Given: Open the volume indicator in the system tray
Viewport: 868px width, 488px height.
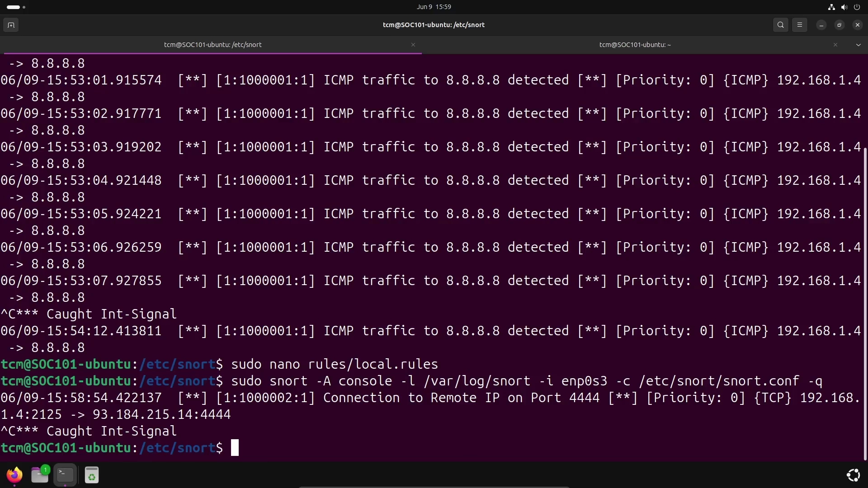Looking at the screenshot, I should click(844, 7).
